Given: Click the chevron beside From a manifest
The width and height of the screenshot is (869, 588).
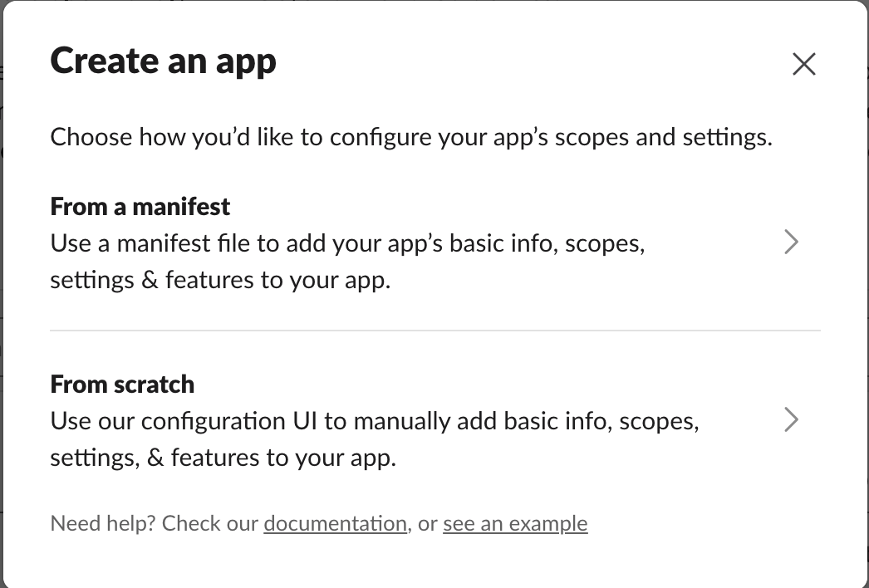Looking at the screenshot, I should tap(791, 243).
